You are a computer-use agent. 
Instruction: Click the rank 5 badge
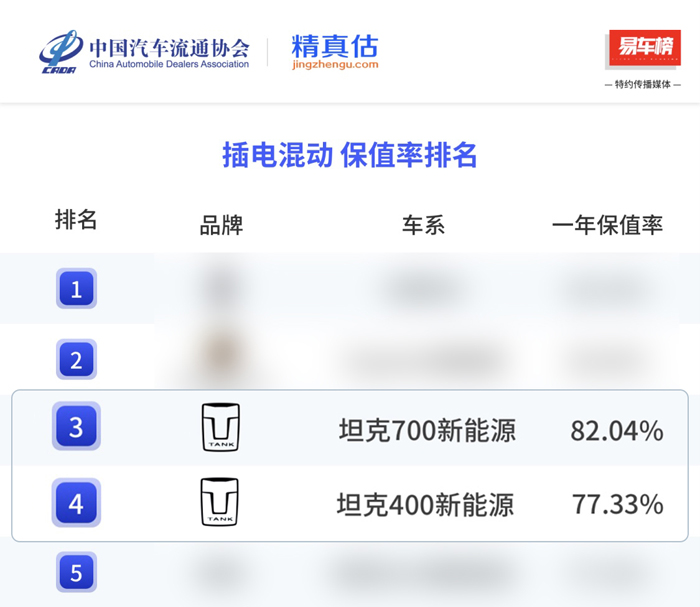76,573
